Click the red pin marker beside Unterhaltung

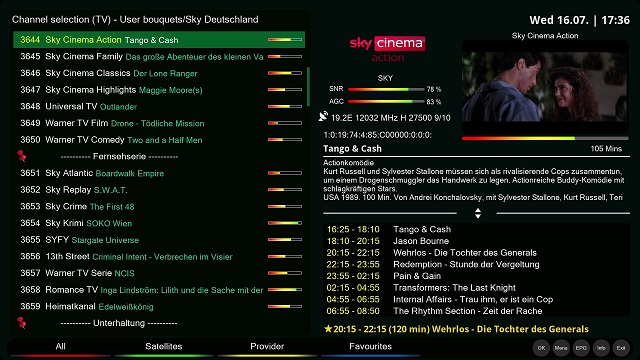pyautogui.click(x=22, y=322)
